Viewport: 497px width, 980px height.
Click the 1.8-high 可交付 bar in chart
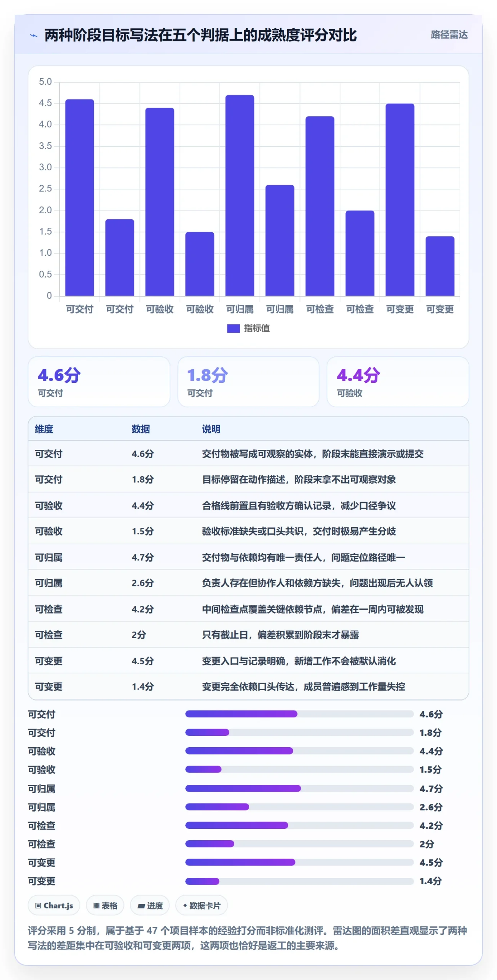[120, 257]
